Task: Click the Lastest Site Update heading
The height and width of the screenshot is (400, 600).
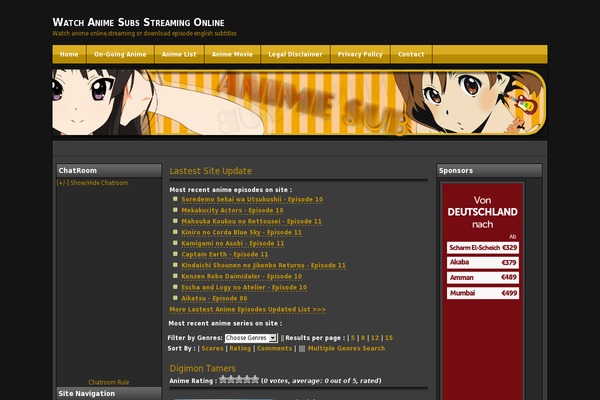Action: [211, 171]
